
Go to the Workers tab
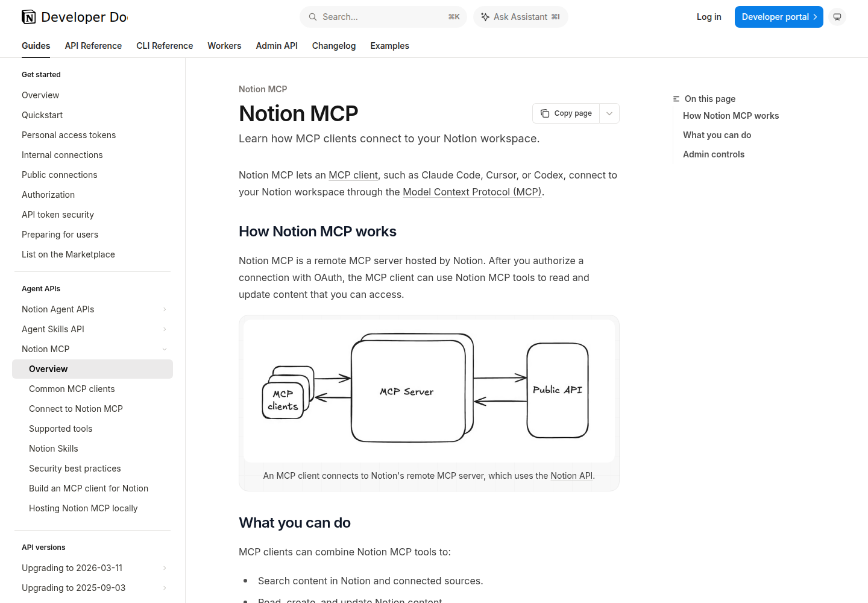(x=224, y=46)
